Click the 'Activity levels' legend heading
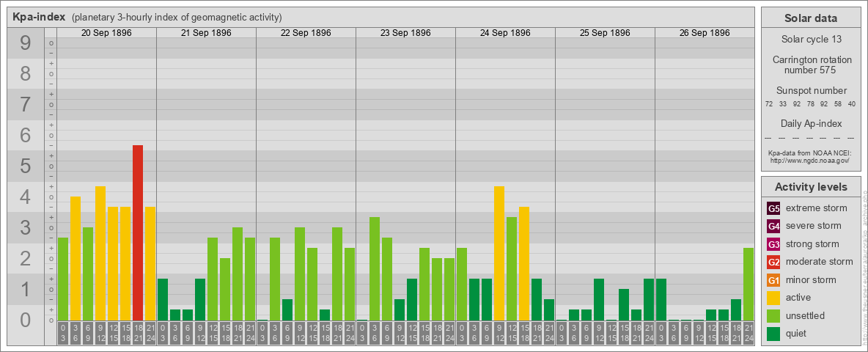Image resolution: width=868 pixels, height=352 pixels. pos(811,187)
